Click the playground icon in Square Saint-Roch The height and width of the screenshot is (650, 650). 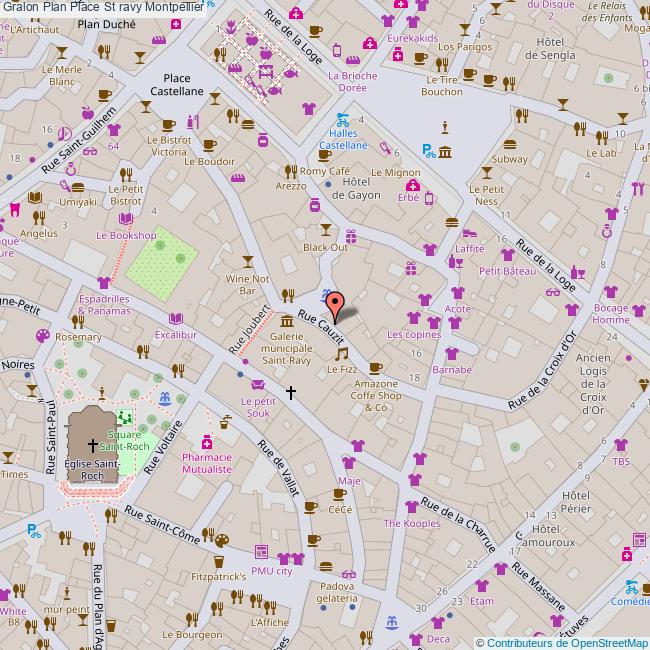pyautogui.click(x=126, y=416)
